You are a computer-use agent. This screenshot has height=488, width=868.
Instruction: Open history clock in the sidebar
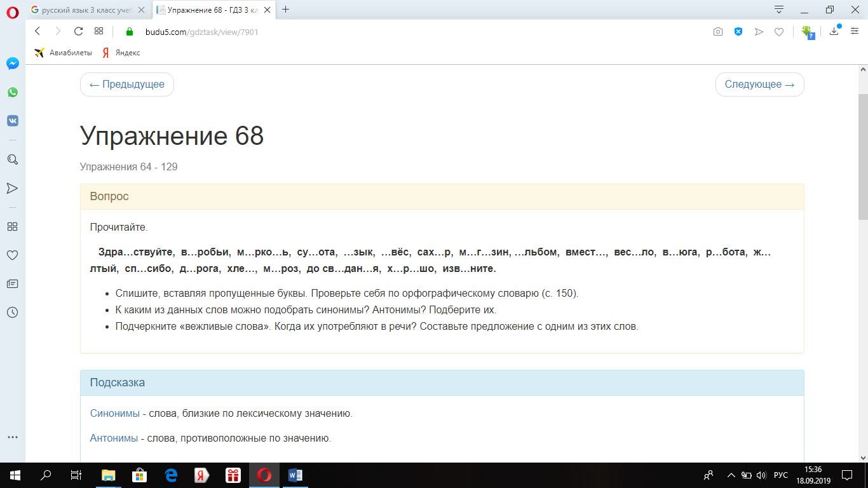(x=12, y=313)
